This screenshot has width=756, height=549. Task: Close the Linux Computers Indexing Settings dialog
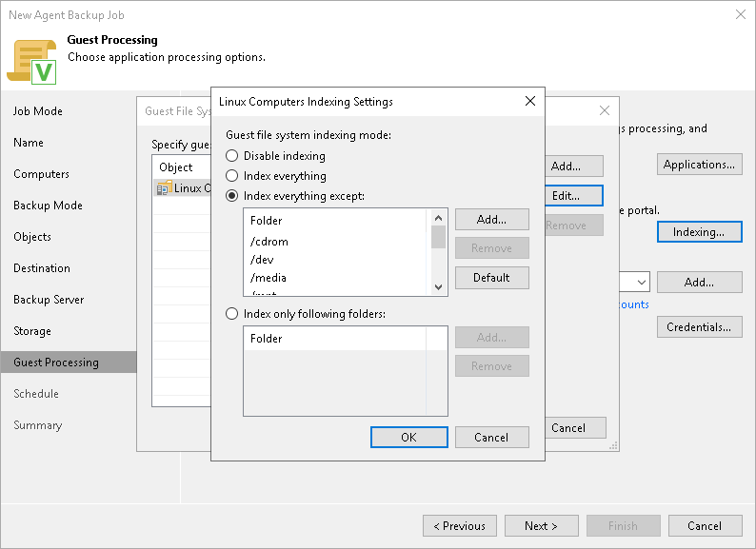pyautogui.click(x=530, y=101)
